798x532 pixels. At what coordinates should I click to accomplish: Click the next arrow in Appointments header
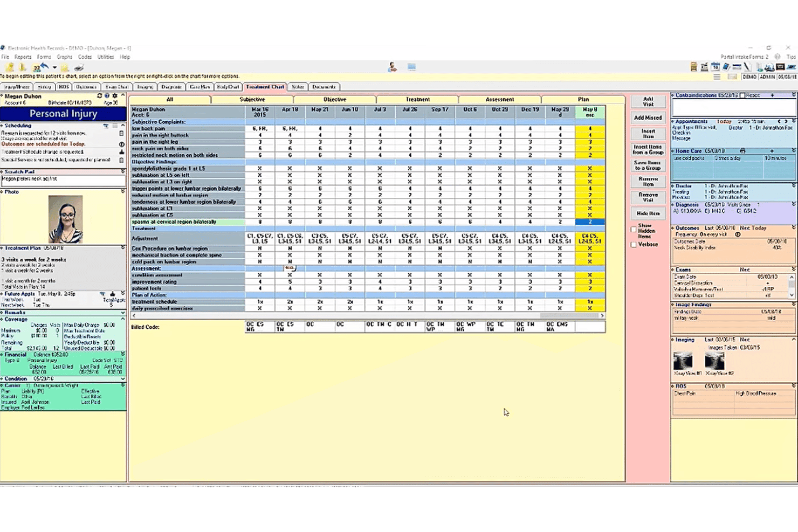[786, 121]
